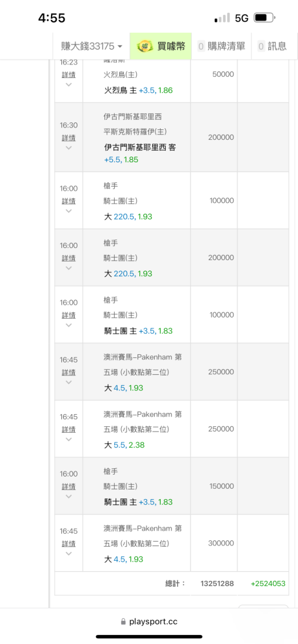This screenshot has height=644, width=298.
Task: Tap the 5G signal indicator
Action: click(x=242, y=18)
